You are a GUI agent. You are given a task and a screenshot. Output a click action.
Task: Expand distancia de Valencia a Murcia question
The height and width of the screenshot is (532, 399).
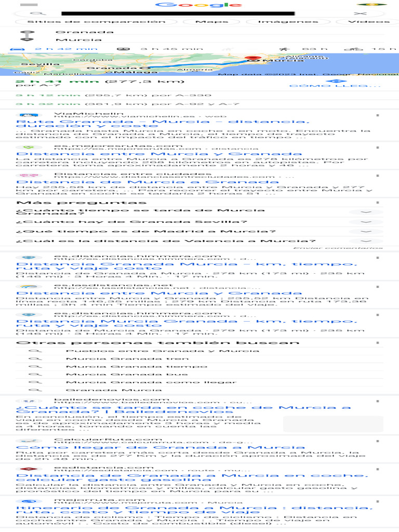(x=199, y=241)
